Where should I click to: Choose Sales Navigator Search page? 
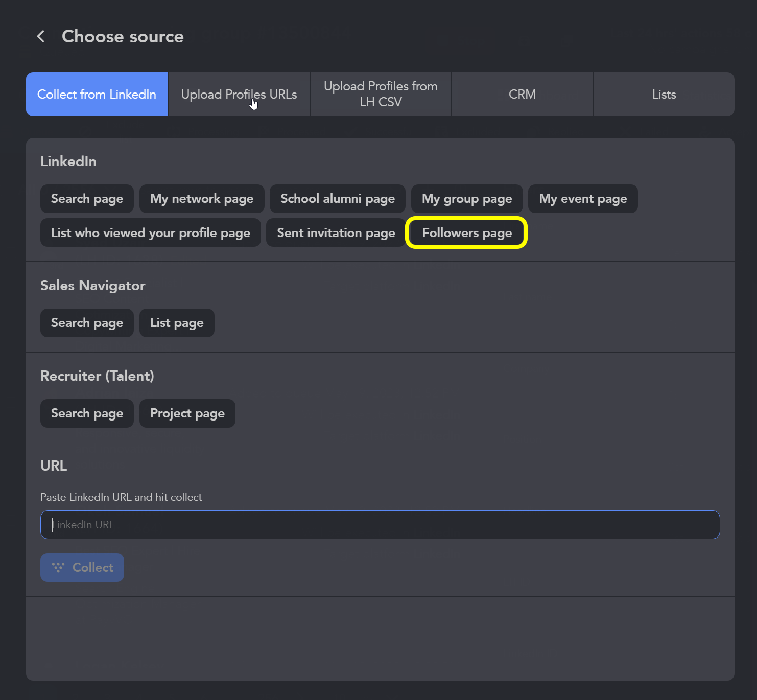[87, 323]
